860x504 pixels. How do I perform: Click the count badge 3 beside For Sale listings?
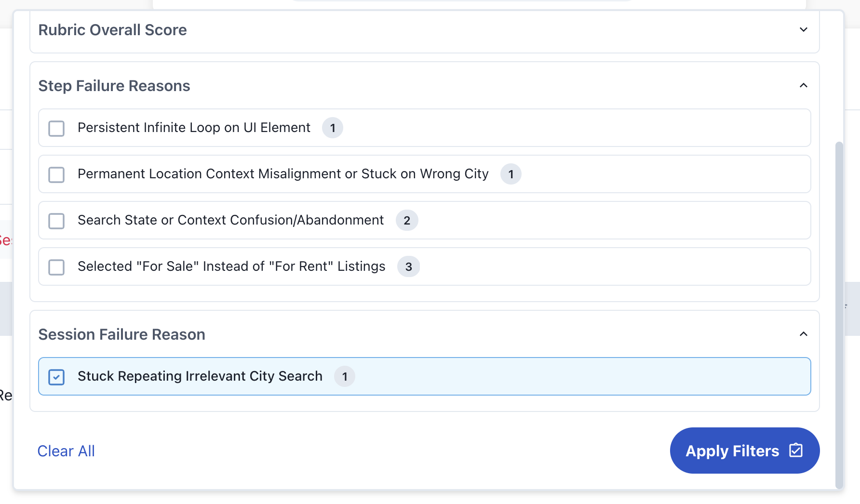(408, 267)
